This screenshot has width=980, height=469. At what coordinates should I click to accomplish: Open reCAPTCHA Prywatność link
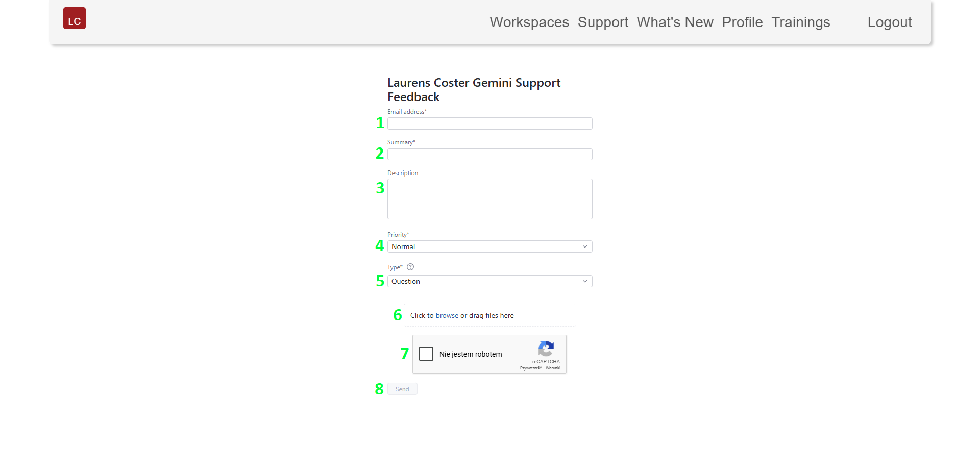530,368
